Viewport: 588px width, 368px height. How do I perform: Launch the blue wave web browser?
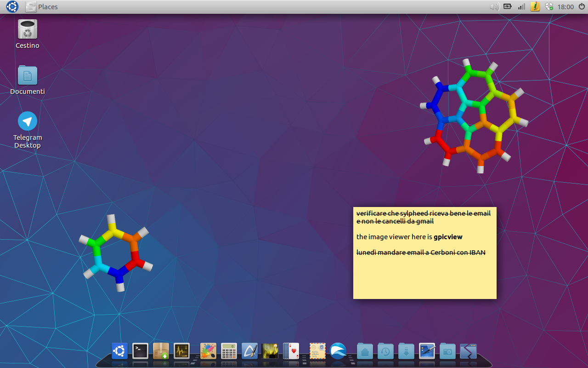click(338, 351)
